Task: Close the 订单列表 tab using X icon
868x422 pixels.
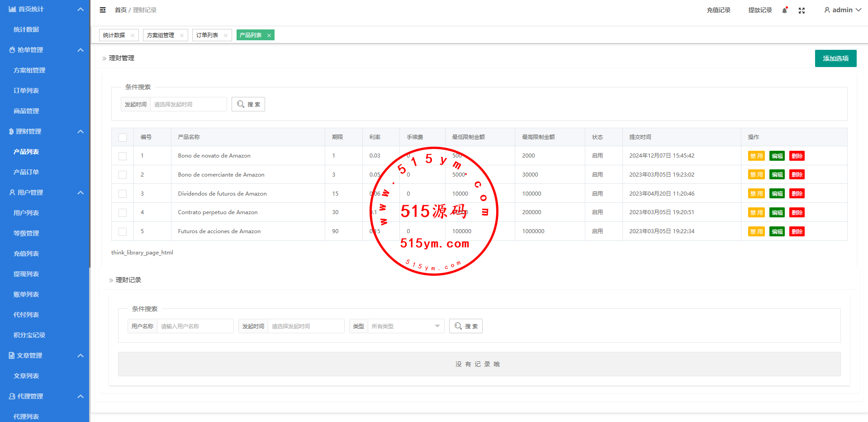Action: point(226,35)
